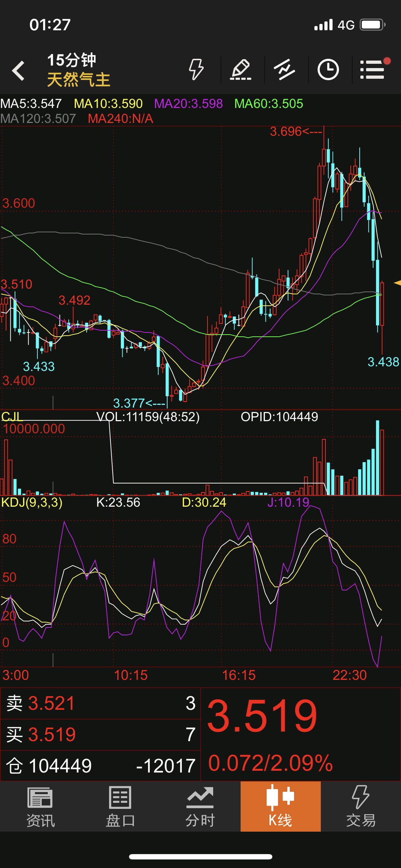
Task: Tap the VOL:11159(48:52) readout
Action: [x=148, y=417]
